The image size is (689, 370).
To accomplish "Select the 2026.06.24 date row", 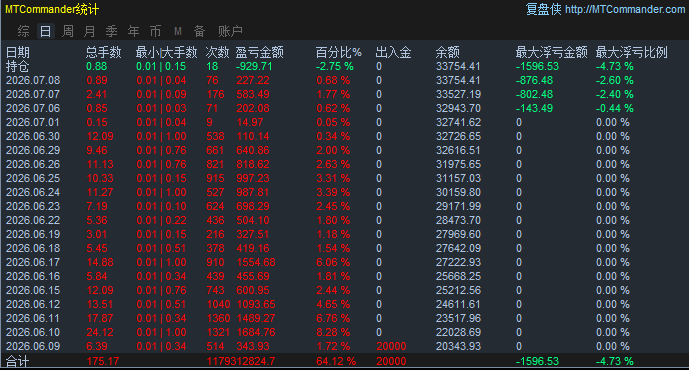I will (33, 192).
